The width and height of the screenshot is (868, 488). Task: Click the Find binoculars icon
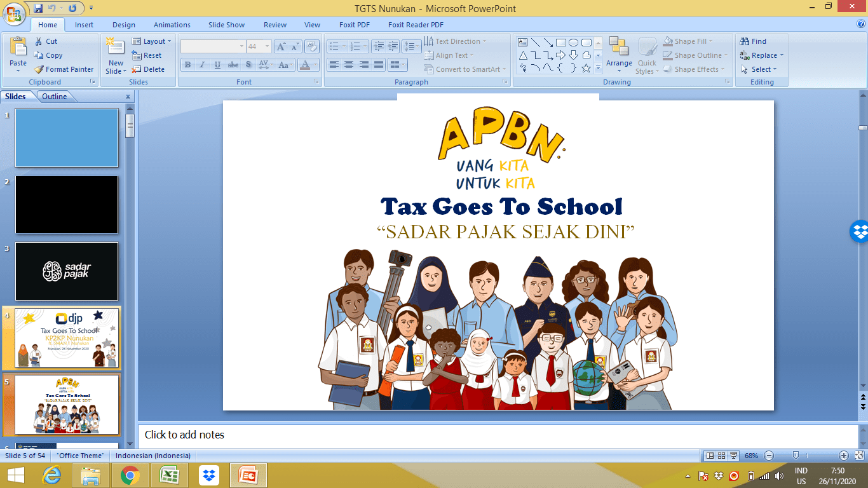[745, 41]
